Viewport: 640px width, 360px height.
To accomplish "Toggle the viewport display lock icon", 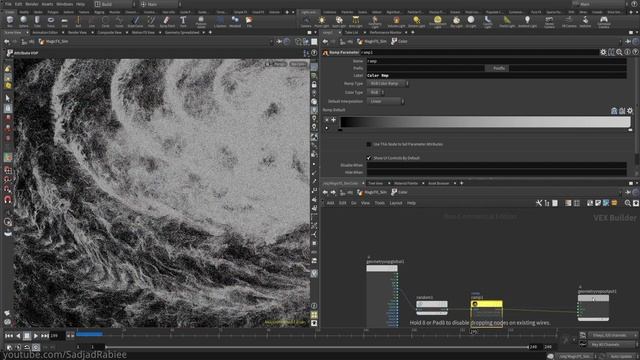I will (314, 84).
